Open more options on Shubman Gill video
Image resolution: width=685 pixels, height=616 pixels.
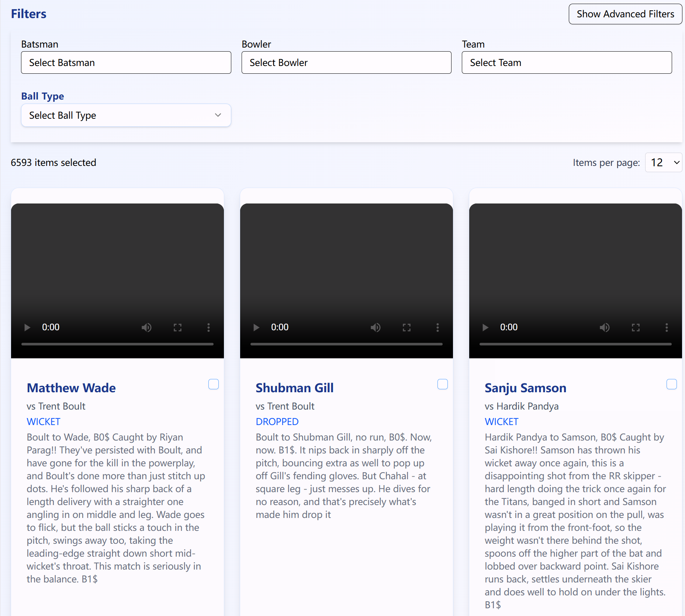[x=437, y=327]
